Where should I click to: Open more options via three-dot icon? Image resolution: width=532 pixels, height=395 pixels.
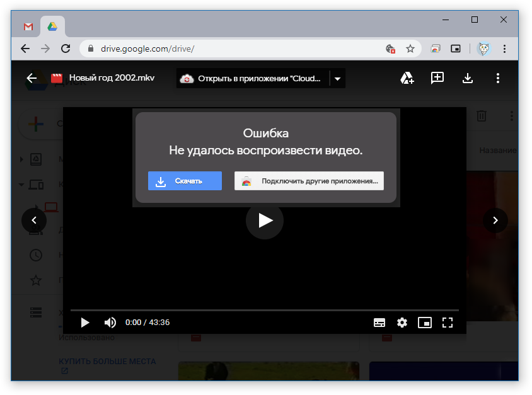pyautogui.click(x=497, y=78)
